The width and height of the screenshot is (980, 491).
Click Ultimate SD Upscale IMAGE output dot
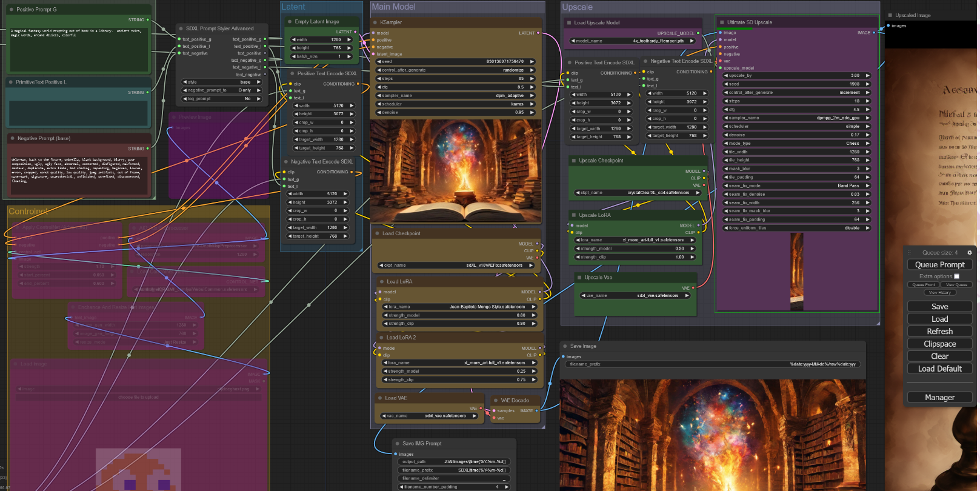pyautogui.click(x=873, y=33)
